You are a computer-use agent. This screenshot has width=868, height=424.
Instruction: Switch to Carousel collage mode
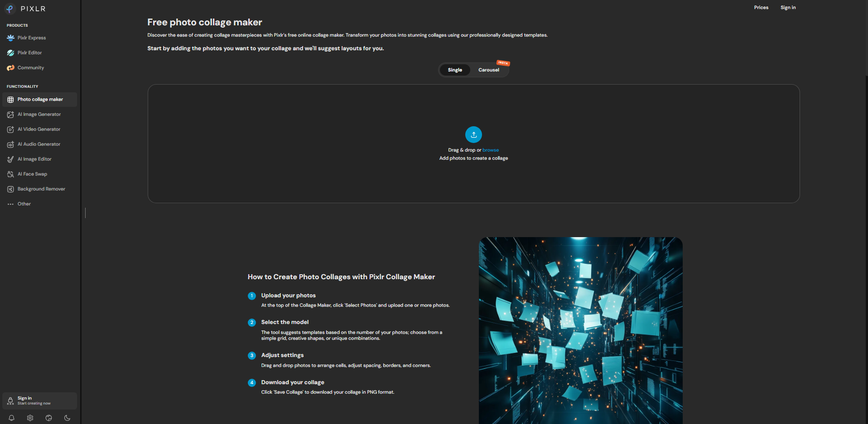tap(489, 70)
